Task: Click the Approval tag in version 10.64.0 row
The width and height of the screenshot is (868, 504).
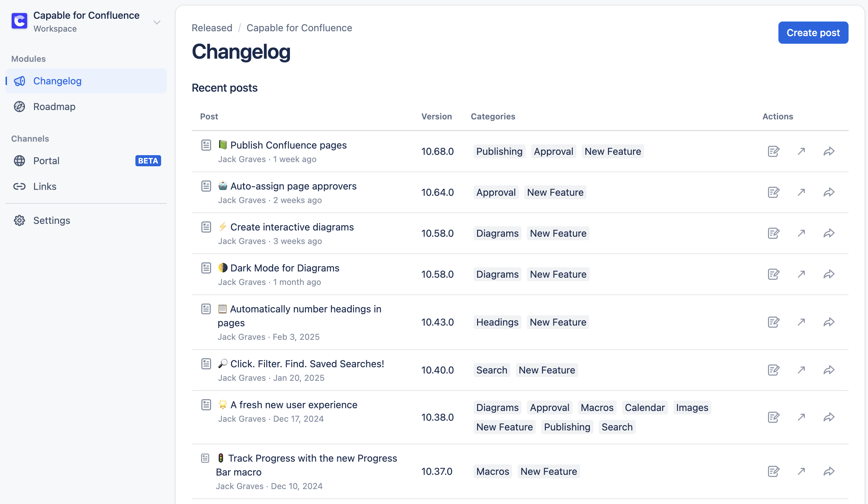Action: pyautogui.click(x=496, y=192)
